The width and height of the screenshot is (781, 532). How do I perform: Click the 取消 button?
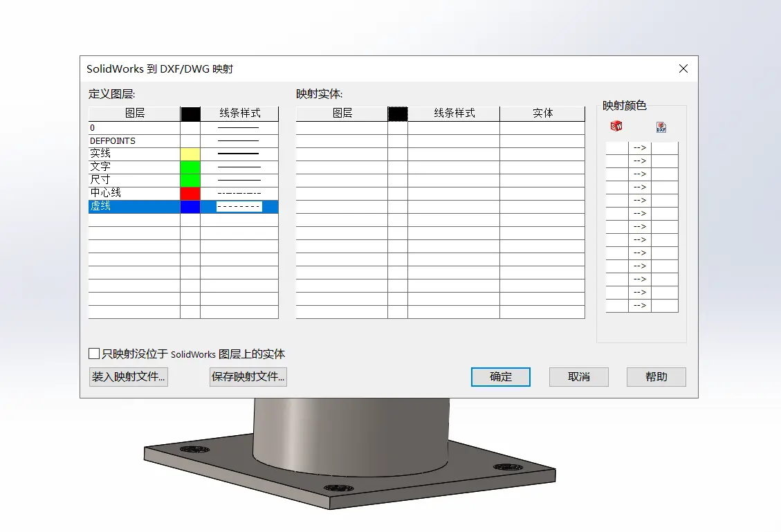[579, 376]
